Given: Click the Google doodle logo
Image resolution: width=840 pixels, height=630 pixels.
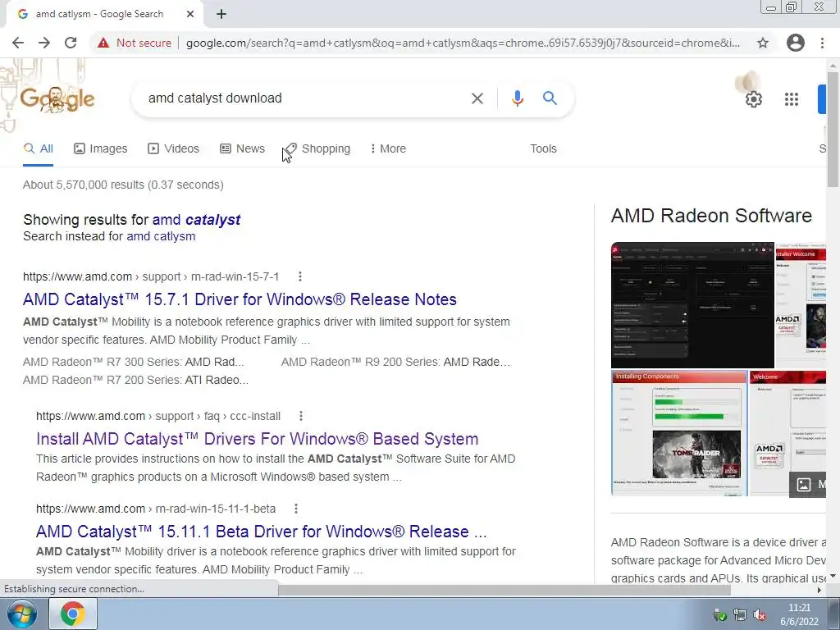Looking at the screenshot, I should (x=57, y=98).
